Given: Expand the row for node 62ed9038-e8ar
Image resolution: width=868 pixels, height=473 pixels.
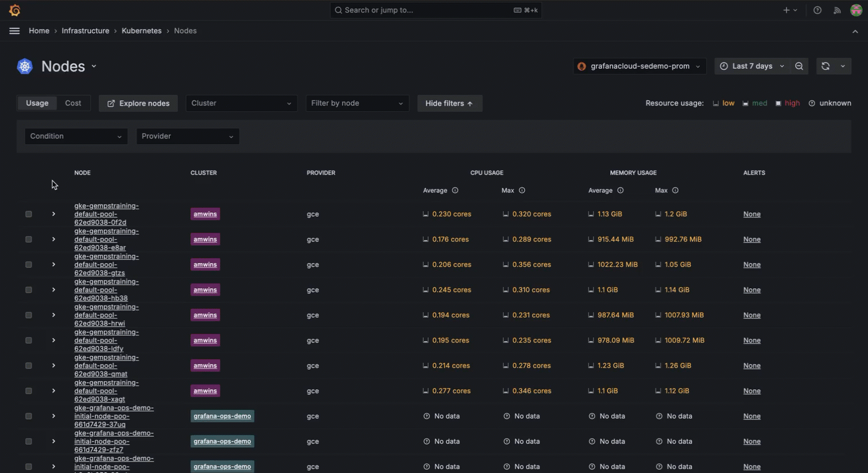Looking at the screenshot, I should (53, 239).
